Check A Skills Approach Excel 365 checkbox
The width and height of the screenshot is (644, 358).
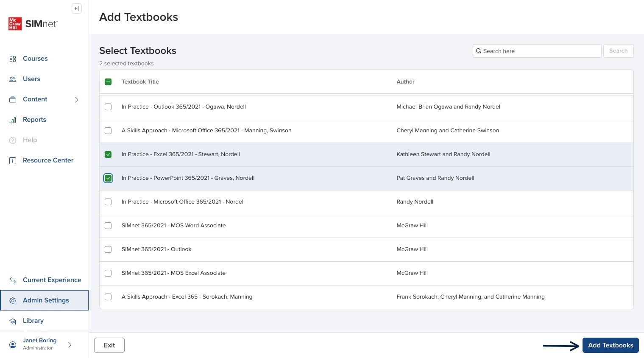point(108,297)
